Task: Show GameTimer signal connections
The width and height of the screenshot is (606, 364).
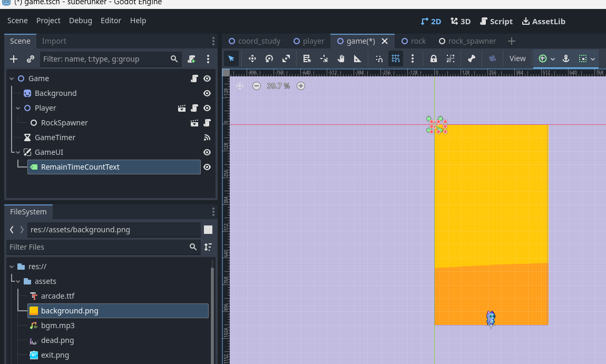Action: pyautogui.click(x=207, y=137)
